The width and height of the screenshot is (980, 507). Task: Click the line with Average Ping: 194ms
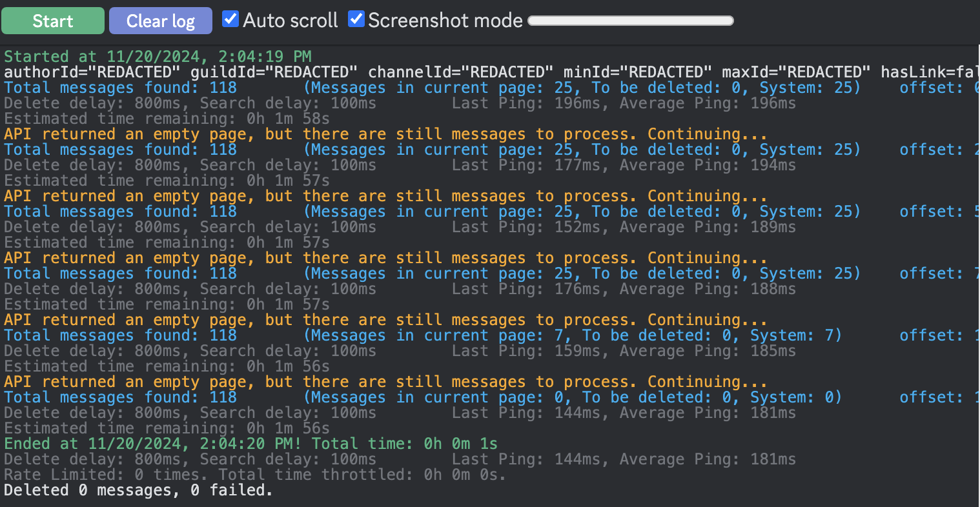400,165
